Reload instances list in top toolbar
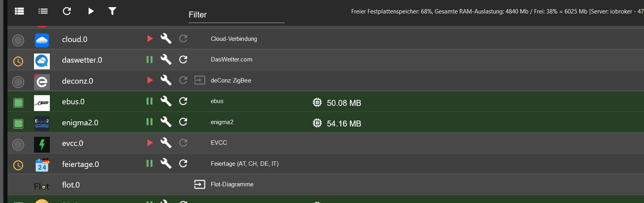 67,11
